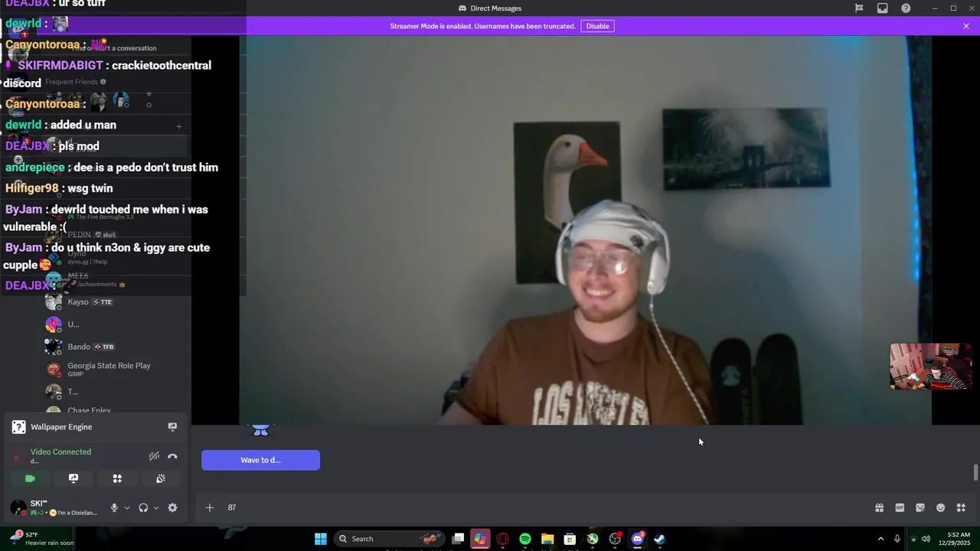This screenshot has height=551, width=980.
Task: Click the checkpoint flag icon in title bar
Action: 859,8
